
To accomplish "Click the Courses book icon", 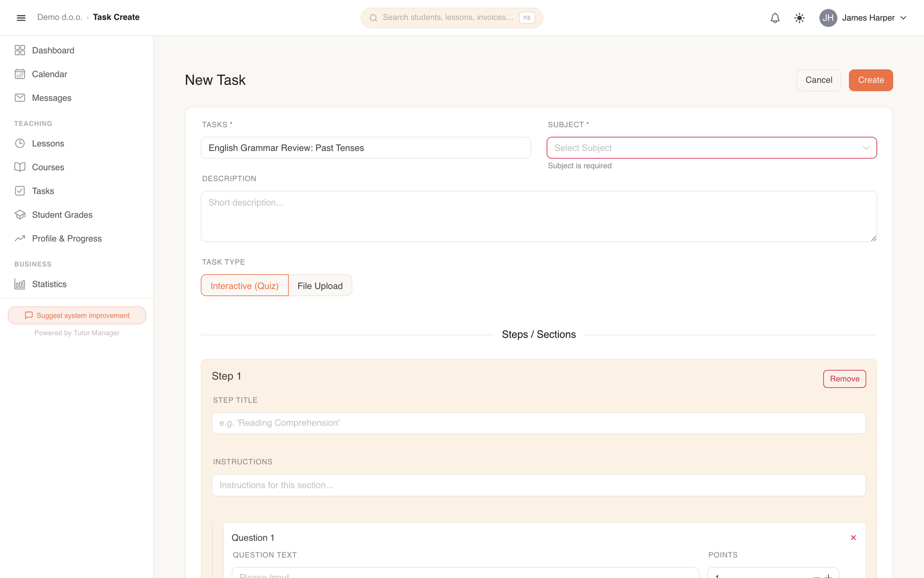I will [20, 167].
